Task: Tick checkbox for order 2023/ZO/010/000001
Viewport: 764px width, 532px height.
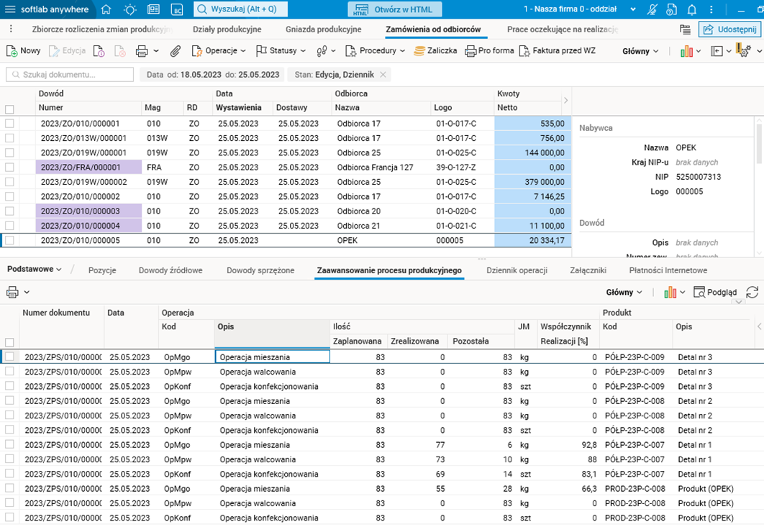Action: click(x=9, y=124)
